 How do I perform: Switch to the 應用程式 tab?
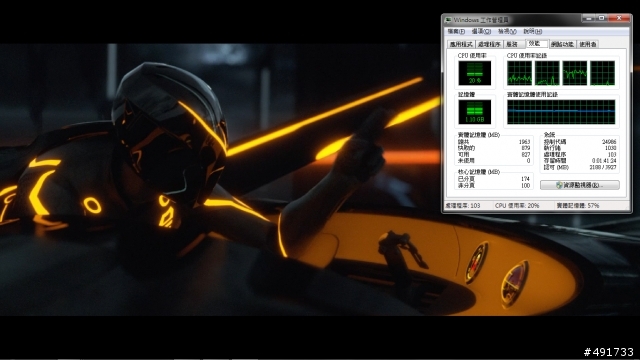pos(461,44)
